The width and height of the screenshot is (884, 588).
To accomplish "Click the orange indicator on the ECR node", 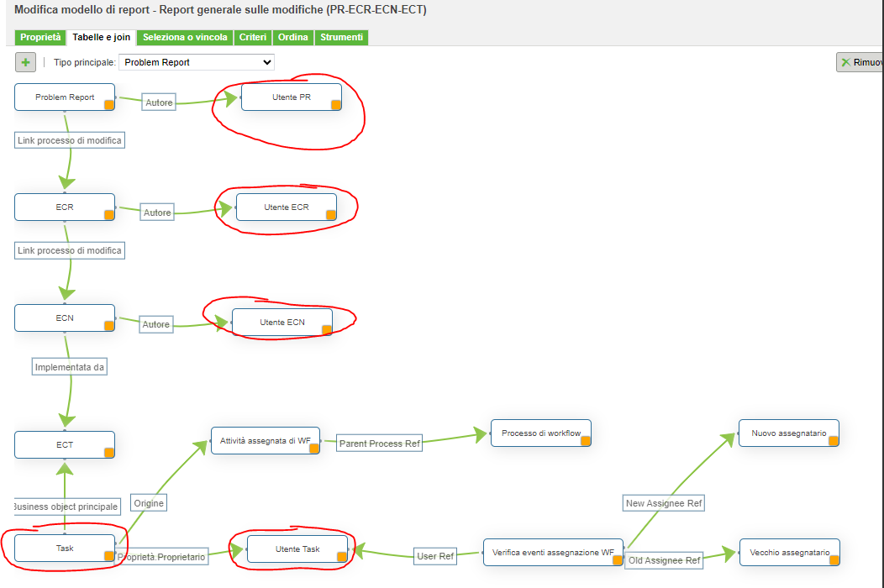I will click(x=108, y=215).
